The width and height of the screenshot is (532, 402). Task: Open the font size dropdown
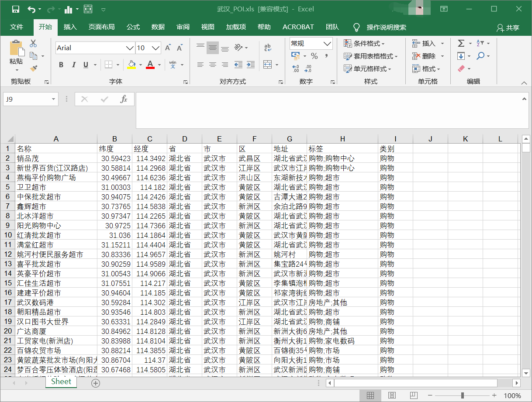pos(155,48)
